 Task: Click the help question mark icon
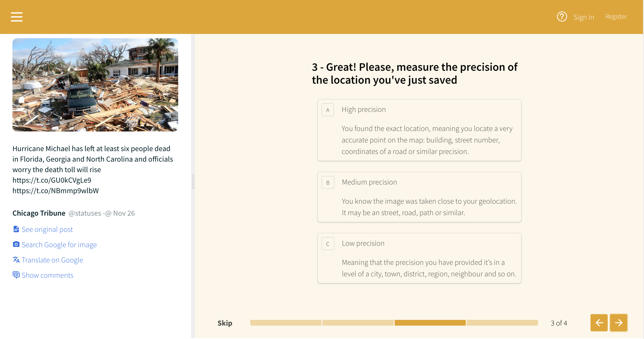pyautogui.click(x=562, y=17)
